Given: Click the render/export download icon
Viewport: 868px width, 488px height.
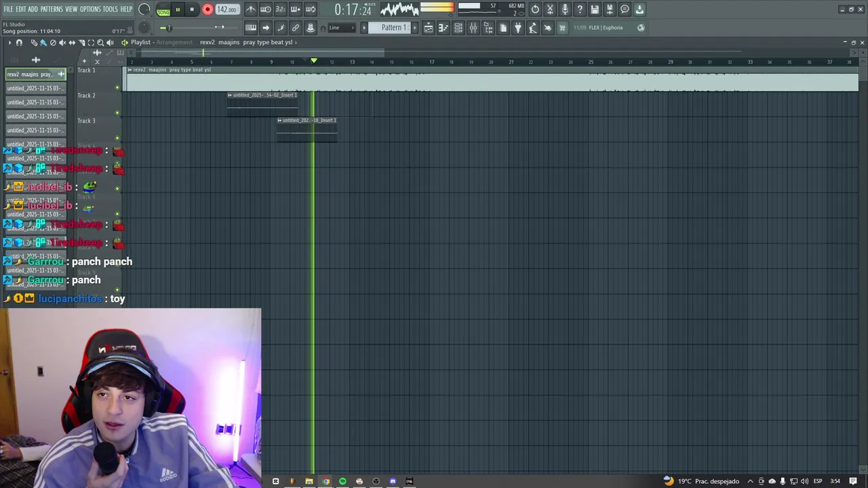Looking at the screenshot, I should [639, 9].
